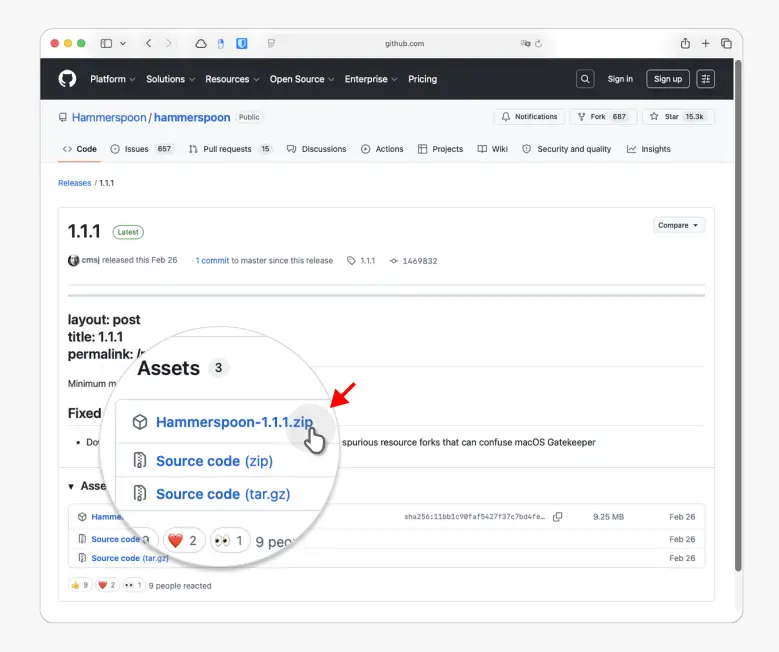Image resolution: width=779 pixels, height=652 pixels.
Task: Open the Sign up button
Action: point(668,79)
